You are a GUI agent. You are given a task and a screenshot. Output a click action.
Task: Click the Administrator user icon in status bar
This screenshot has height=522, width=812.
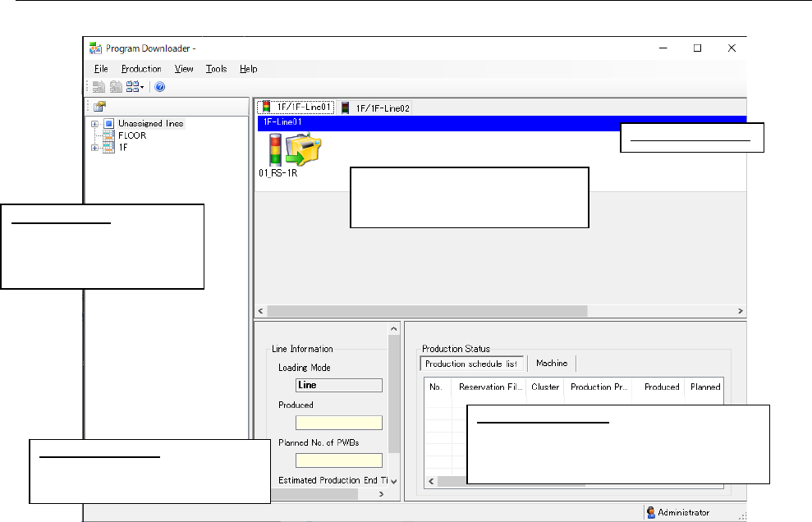click(651, 512)
